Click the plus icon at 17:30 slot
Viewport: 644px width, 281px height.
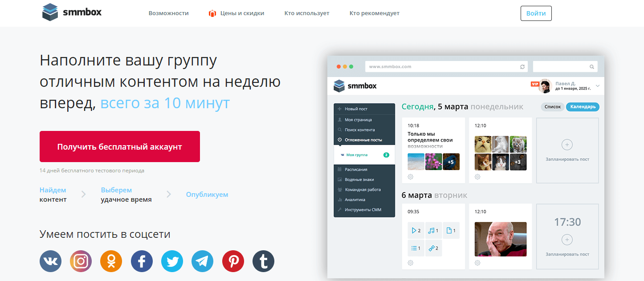click(x=567, y=240)
